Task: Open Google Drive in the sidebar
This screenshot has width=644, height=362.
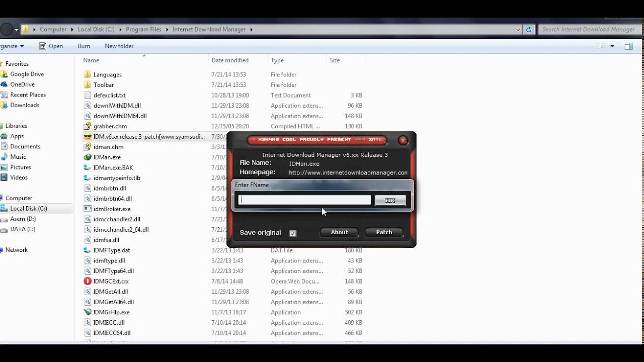Action: point(27,74)
